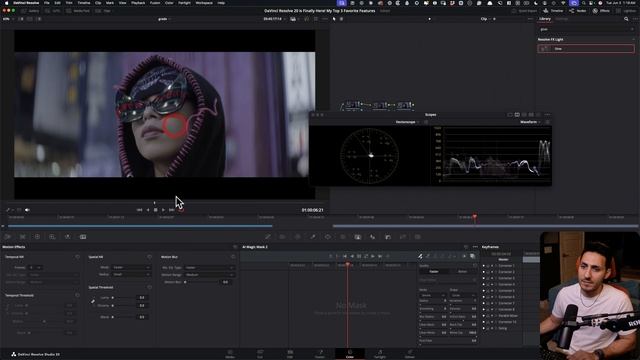640x360 pixels.
Task: Open the Waveform type dropdown
Action: pyautogui.click(x=530, y=122)
